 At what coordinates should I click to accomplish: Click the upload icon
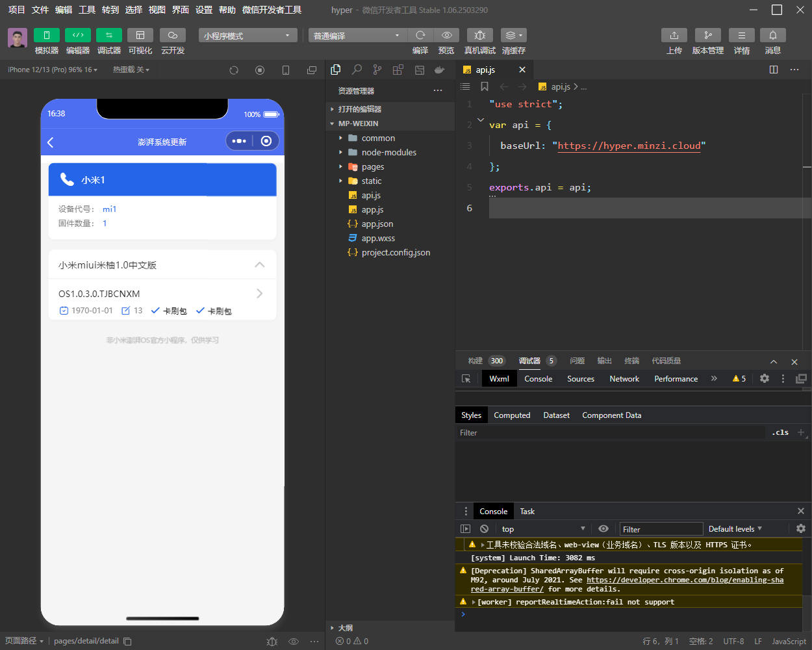674,35
